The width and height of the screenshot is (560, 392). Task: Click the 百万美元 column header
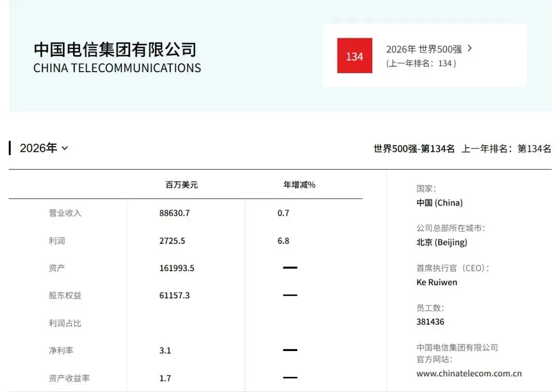coord(181,185)
